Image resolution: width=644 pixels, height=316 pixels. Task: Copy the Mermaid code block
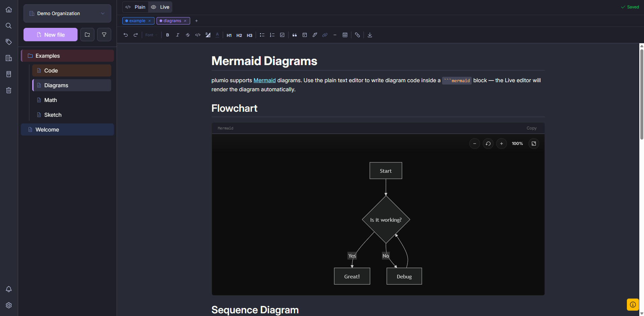click(x=531, y=128)
